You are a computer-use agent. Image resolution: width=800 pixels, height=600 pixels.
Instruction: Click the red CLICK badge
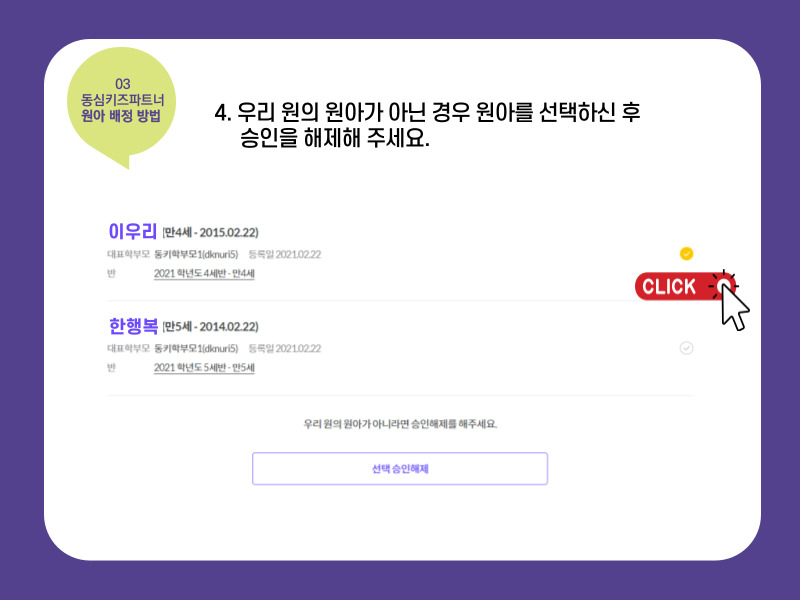(x=679, y=286)
